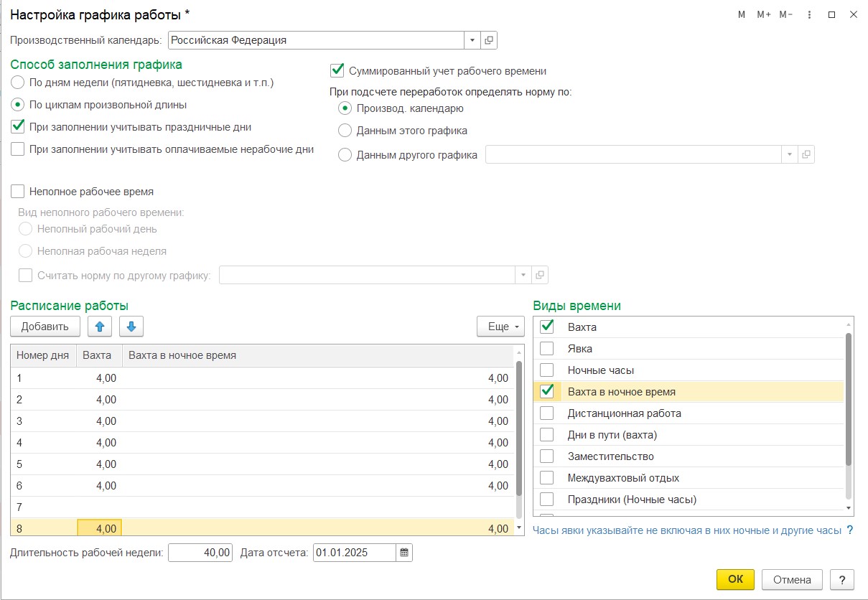Choose Данным этого графика radio option

pyautogui.click(x=345, y=131)
